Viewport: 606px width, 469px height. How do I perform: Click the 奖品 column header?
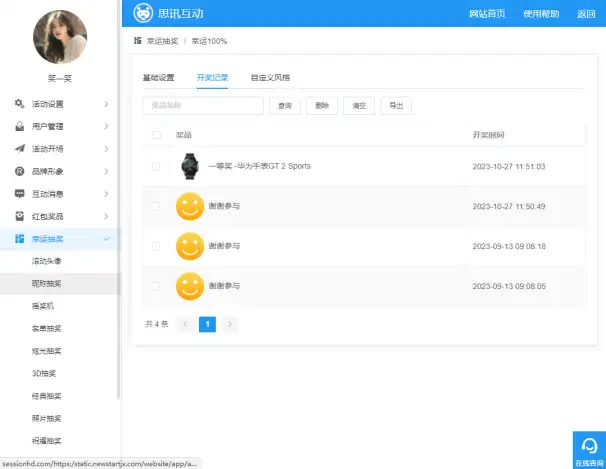click(x=184, y=135)
